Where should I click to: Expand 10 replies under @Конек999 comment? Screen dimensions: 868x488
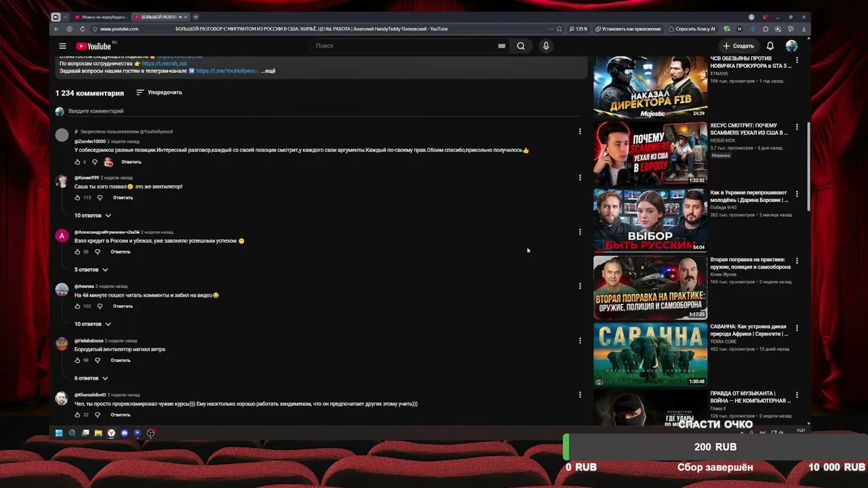pyautogui.click(x=92, y=216)
